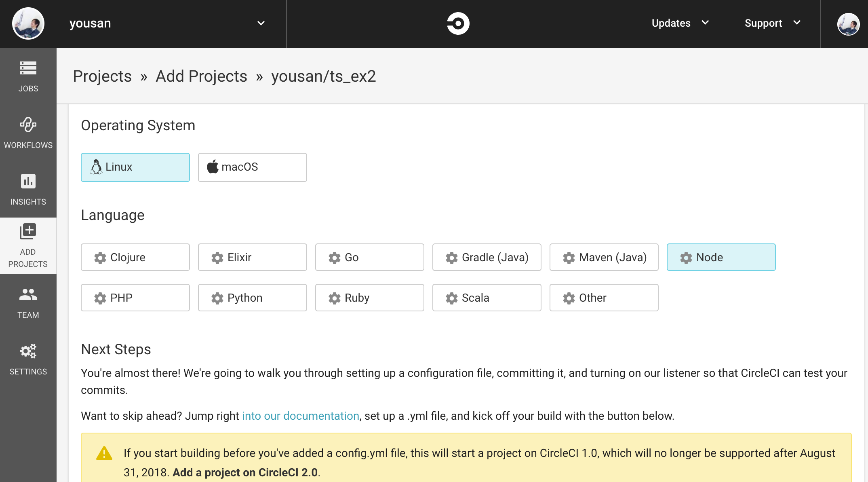
Task: Open Settings from the sidebar
Action: pyautogui.click(x=28, y=358)
